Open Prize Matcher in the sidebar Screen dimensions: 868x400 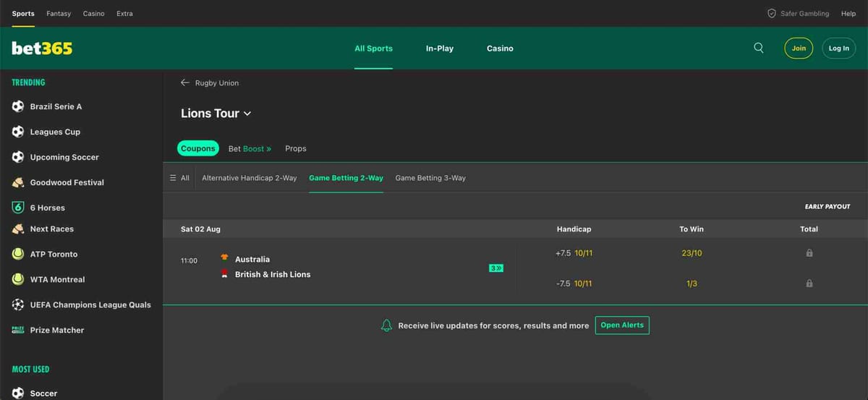[57, 330]
